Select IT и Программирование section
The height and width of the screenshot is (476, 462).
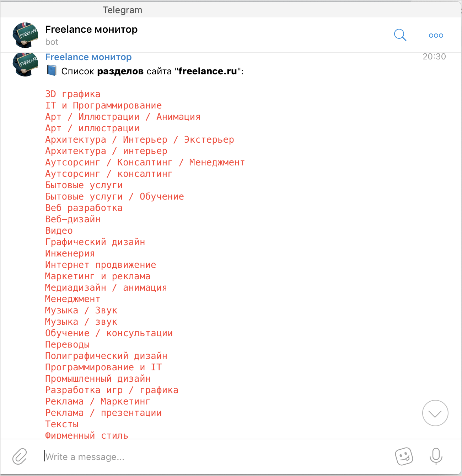tap(103, 106)
